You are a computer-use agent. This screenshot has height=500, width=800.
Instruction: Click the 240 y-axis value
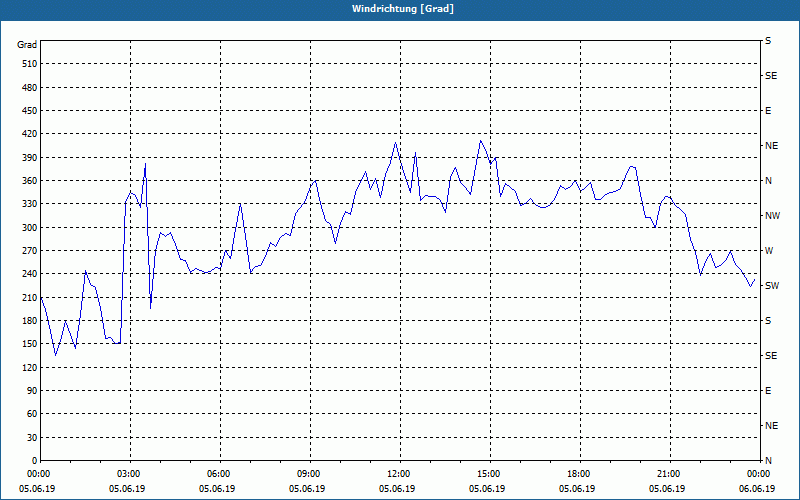tap(30, 274)
